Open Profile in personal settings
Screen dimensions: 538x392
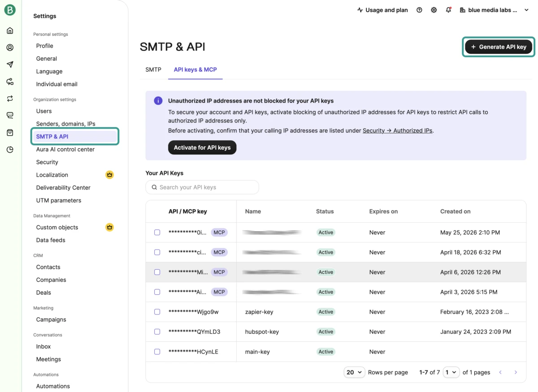coord(45,46)
